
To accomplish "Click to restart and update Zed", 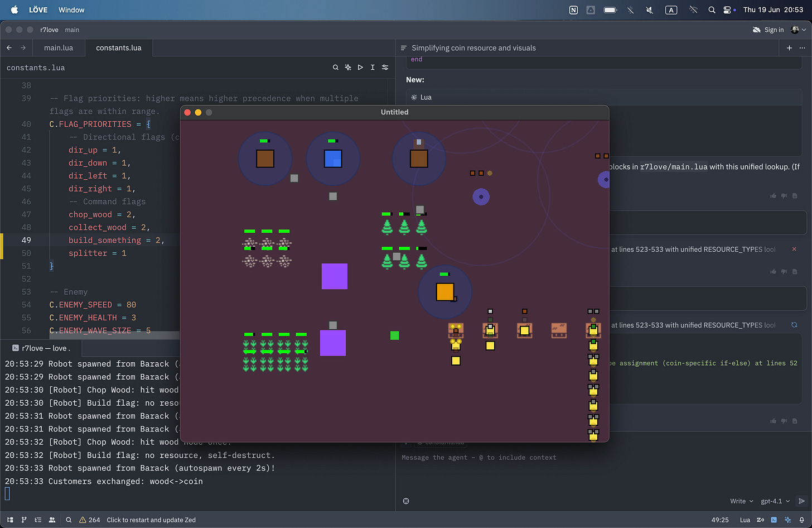I will (151, 520).
